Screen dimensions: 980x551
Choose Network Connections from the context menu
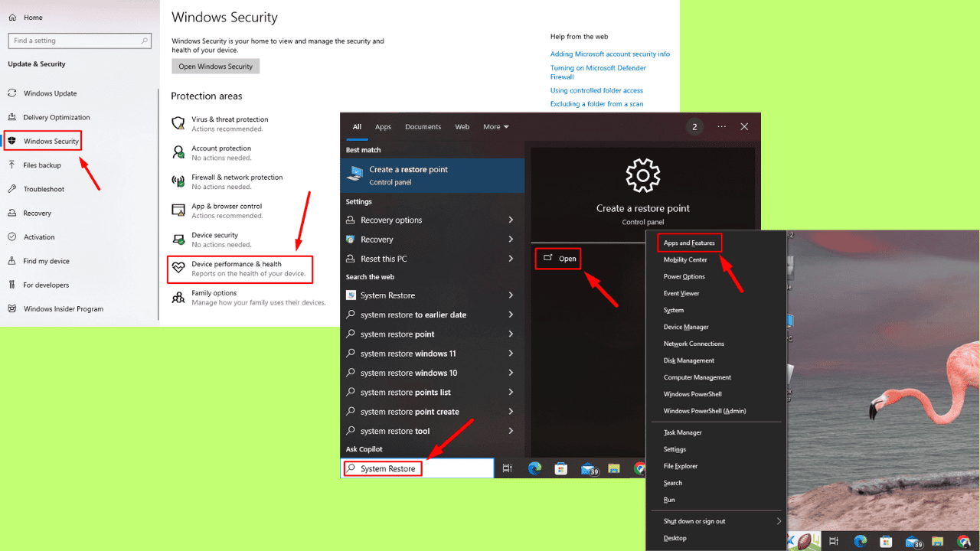[x=694, y=344]
